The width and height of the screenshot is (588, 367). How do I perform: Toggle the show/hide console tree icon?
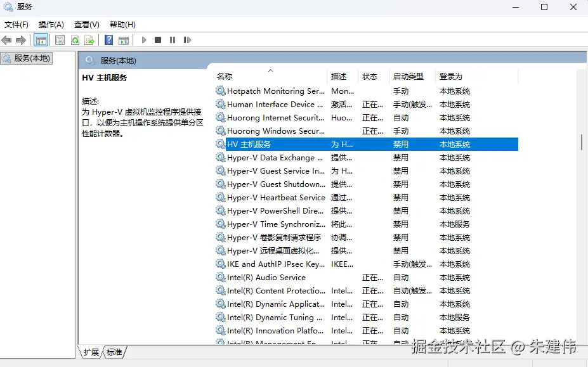tap(41, 40)
